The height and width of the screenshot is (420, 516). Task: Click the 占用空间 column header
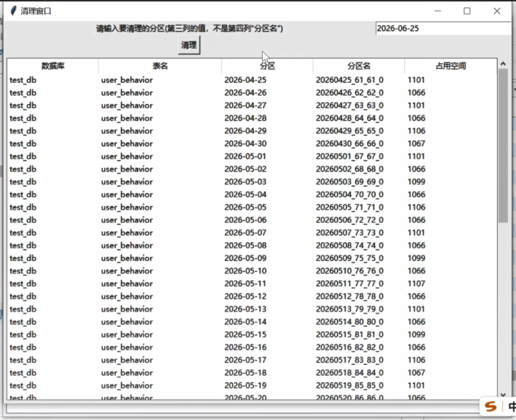pyautogui.click(x=450, y=66)
